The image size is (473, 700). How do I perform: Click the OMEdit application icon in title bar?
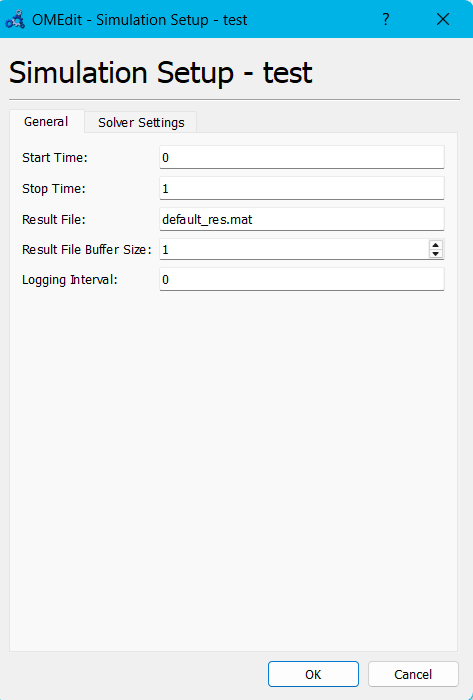coord(15,20)
